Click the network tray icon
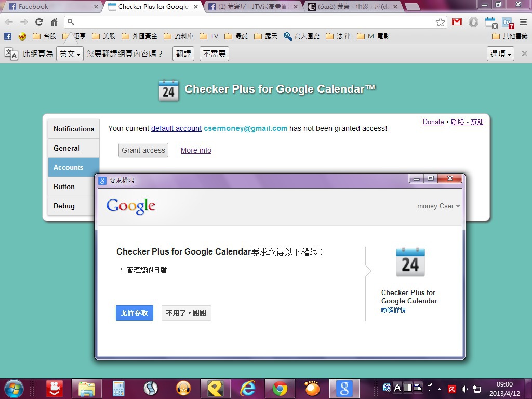Screen dimensions: 532x399 tap(477, 389)
